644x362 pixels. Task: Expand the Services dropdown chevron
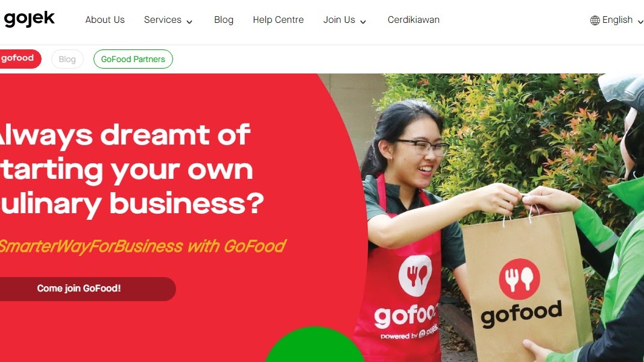pyautogui.click(x=189, y=21)
